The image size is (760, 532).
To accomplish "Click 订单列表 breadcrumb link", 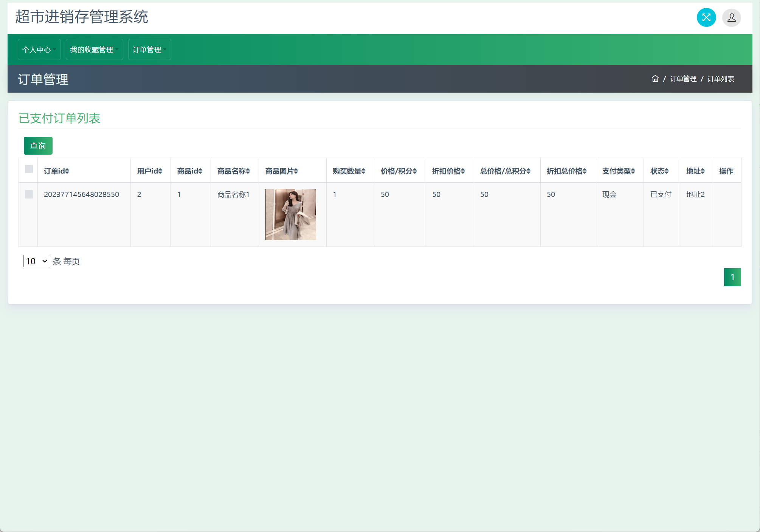I will click(x=720, y=79).
